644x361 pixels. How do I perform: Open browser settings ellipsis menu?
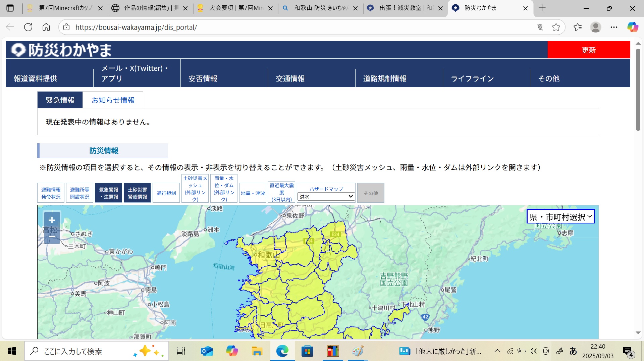614,27
